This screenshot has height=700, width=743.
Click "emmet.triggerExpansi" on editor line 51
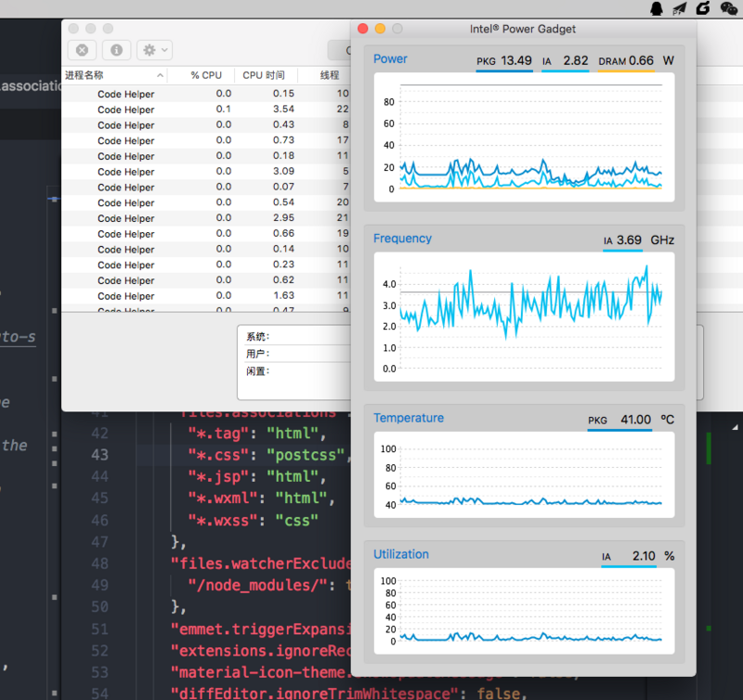(261, 629)
